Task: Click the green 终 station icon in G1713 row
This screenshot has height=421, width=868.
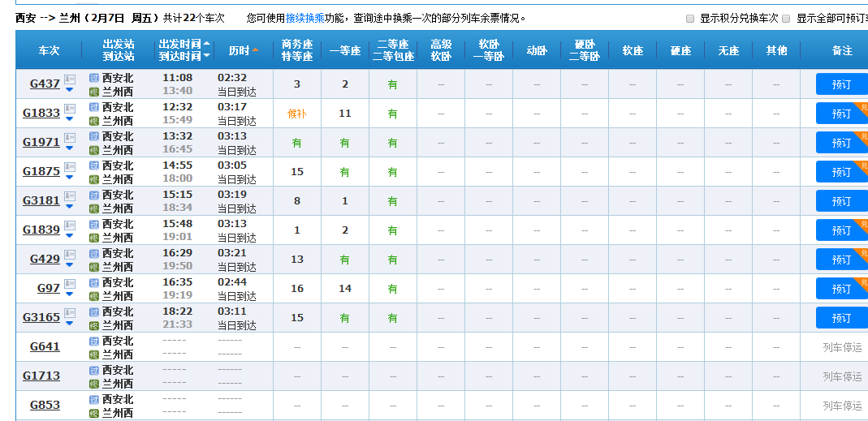Action: pos(94,384)
